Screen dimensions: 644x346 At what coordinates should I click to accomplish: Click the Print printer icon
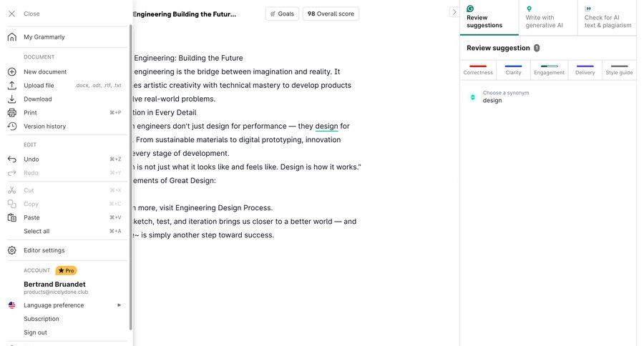coord(12,112)
